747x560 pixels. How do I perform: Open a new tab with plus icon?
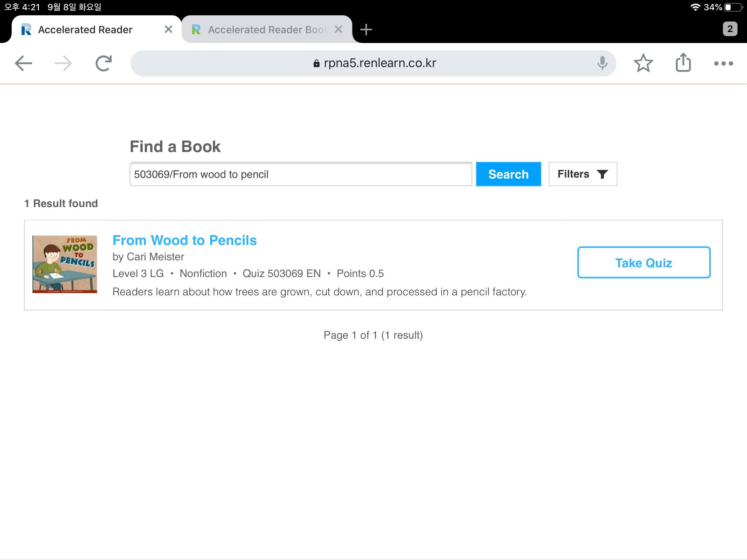click(x=366, y=30)
